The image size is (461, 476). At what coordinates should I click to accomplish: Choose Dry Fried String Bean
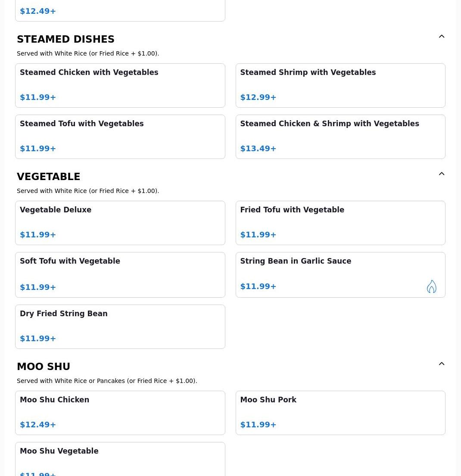point(120,326)
